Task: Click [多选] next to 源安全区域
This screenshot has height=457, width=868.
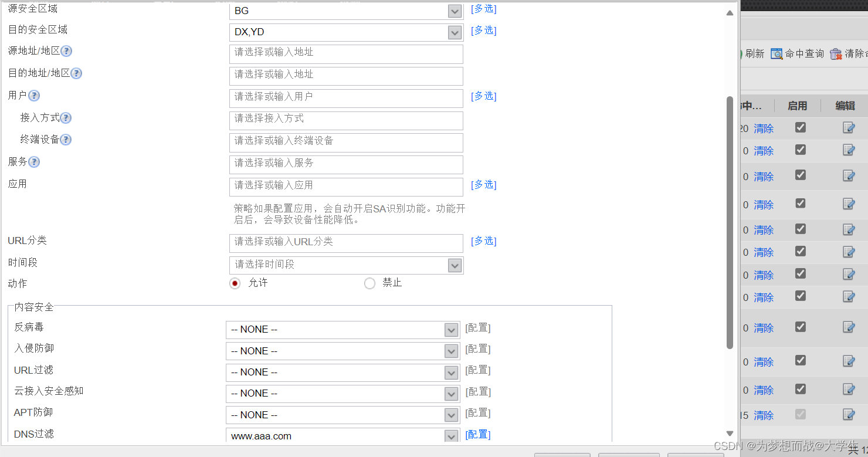Action: (484, 9)
